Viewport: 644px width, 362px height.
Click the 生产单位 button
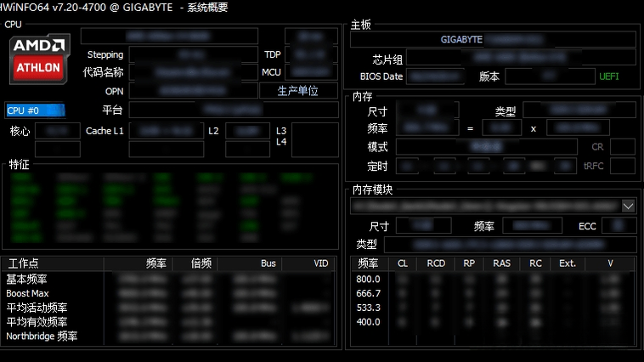click(298, 91)
